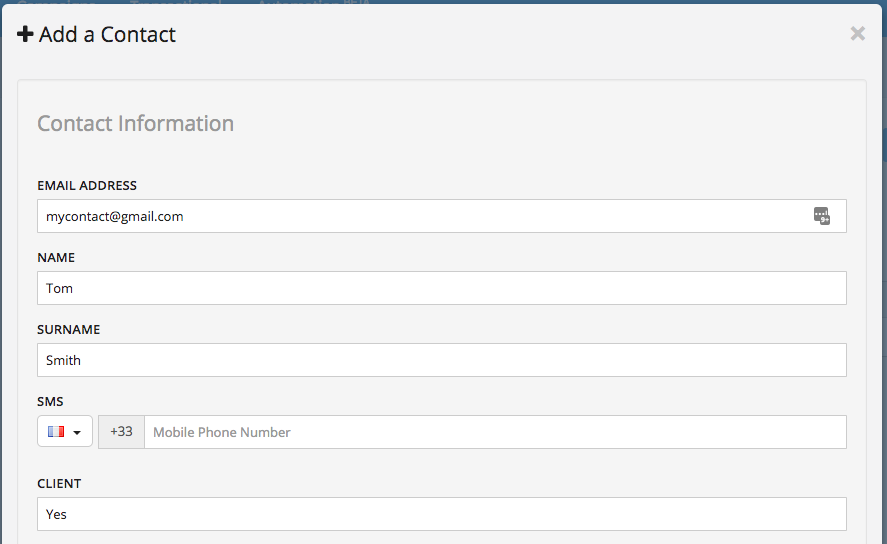Image resolution: width=887 pixels, height=544 pixels.
Task: Click the Add a Contact title text
Action: tap(107, 34)
